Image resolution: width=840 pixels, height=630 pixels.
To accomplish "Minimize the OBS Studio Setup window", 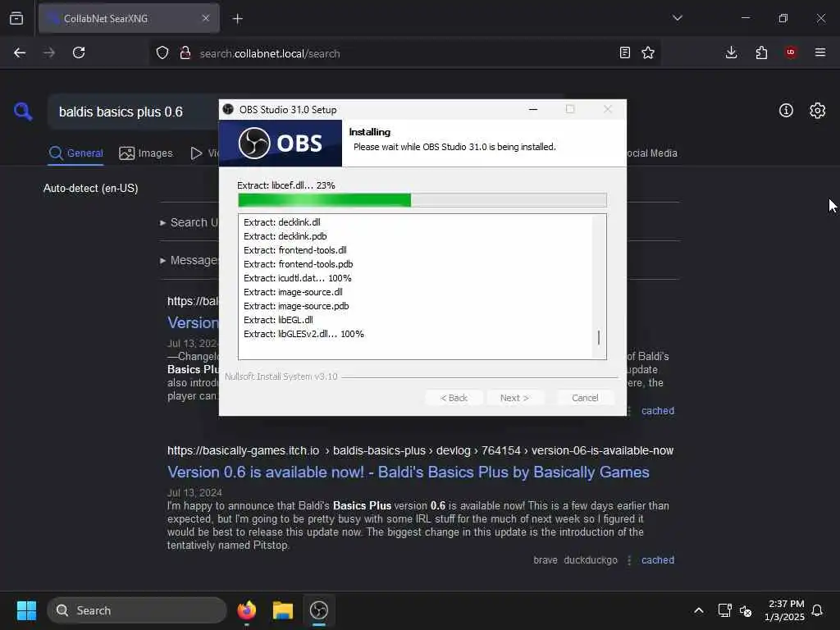I will tap(533, 109).
